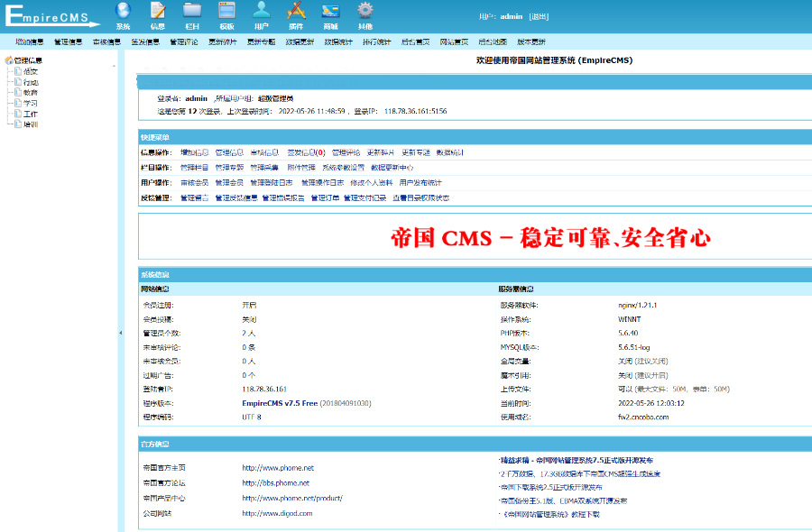
Task: Click the fw2.cncobo.com domain value
Action: pos(643,417)
